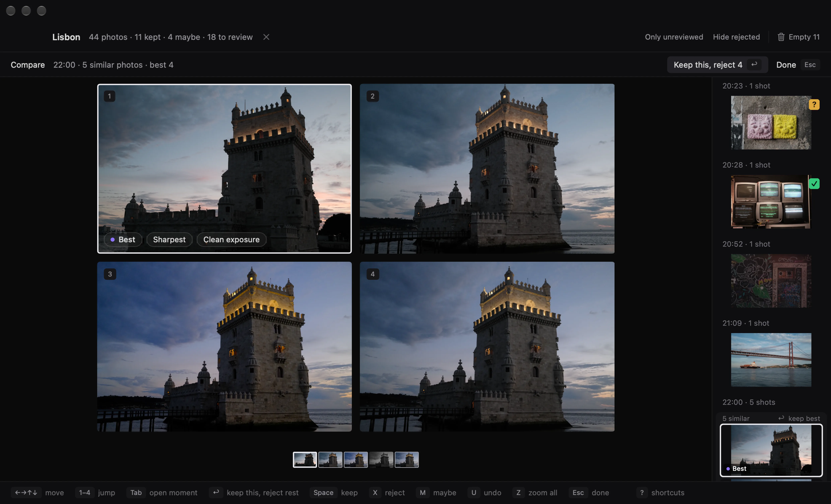The width and height of the screenshot is (831, 504).
Task: Open the first filmstrip thumbnail
Action: [x=305, y=460]
